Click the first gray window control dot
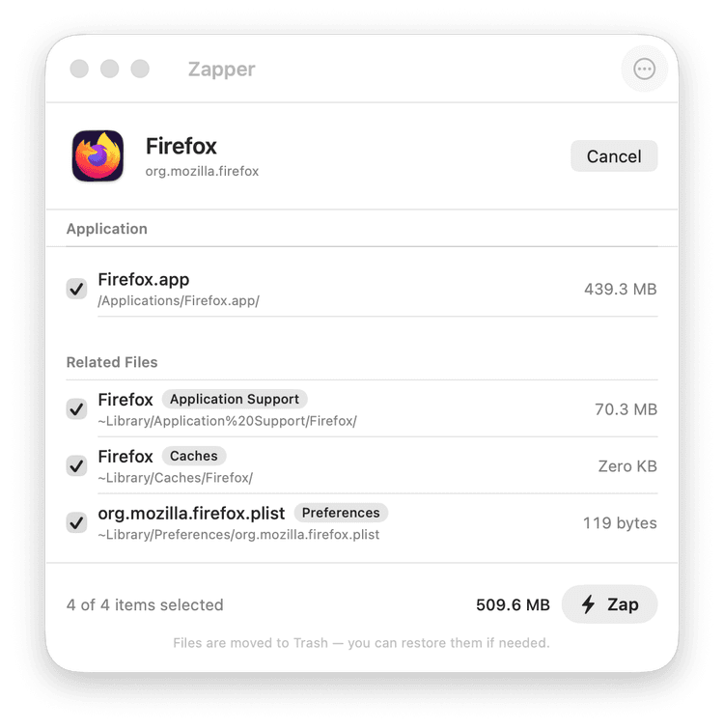The height and width of the screenshot is (728, 724). point(79,69)
